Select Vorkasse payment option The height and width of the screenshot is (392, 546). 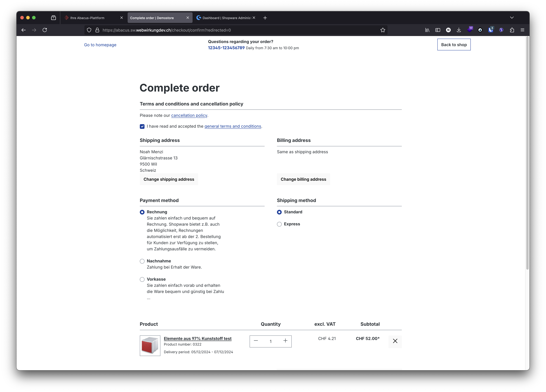tap(142, 280)
